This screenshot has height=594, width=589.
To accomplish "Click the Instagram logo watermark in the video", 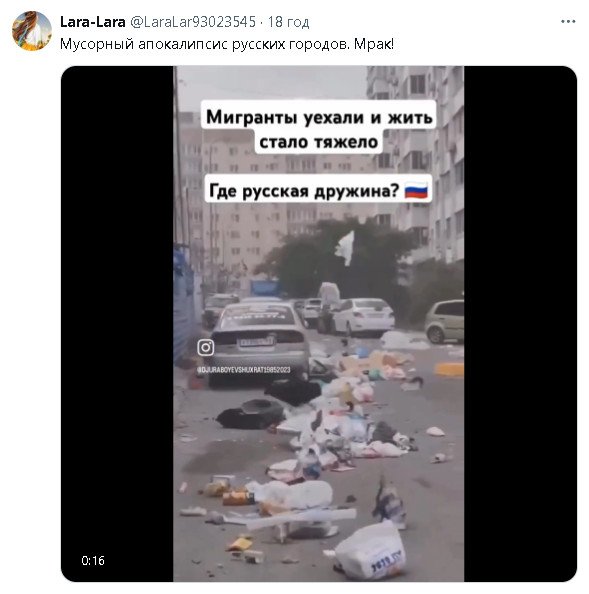I will [x=206, y=347].
